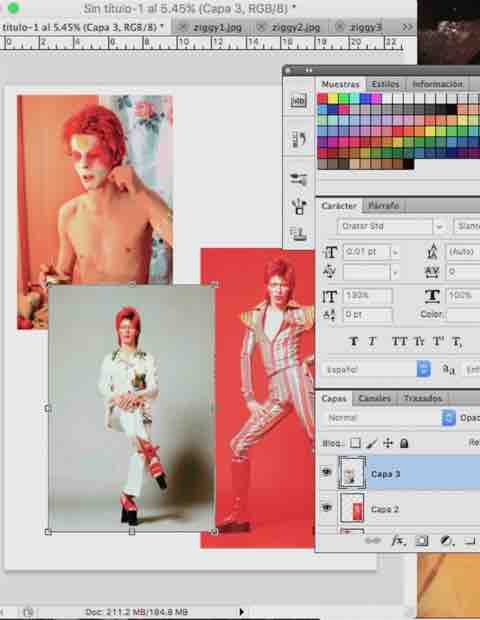Toggle All Caps (TT) text style

point(399,341)
